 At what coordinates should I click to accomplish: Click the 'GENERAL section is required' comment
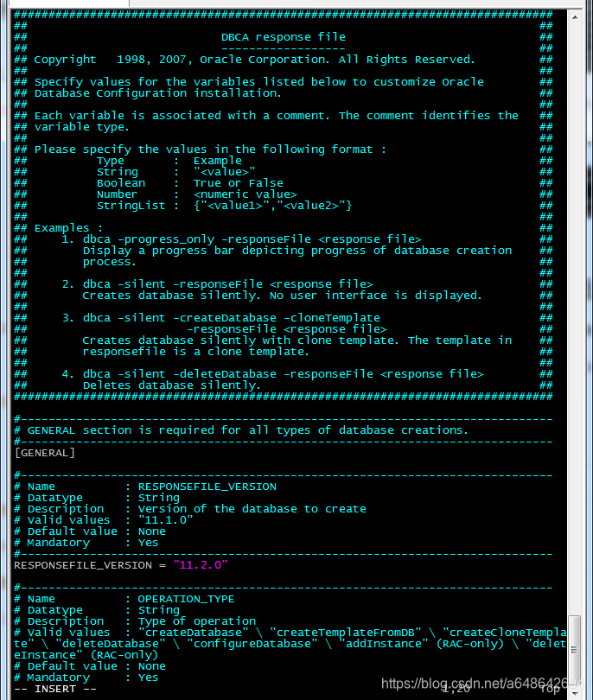pyautogui.click(x=241, y=430)
